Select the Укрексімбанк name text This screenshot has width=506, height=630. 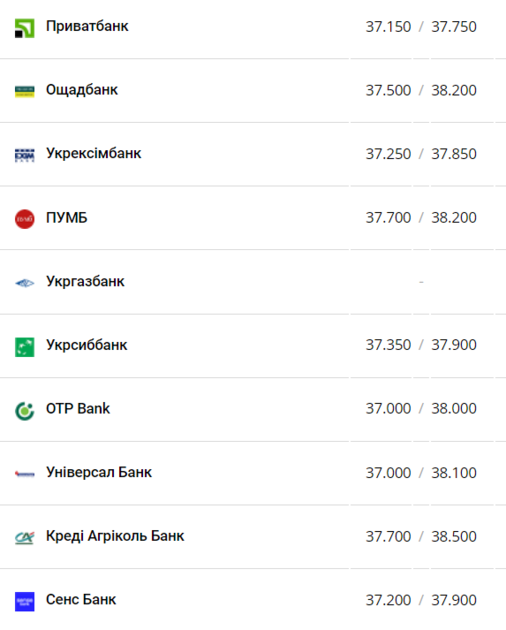[x=94, y=153]
